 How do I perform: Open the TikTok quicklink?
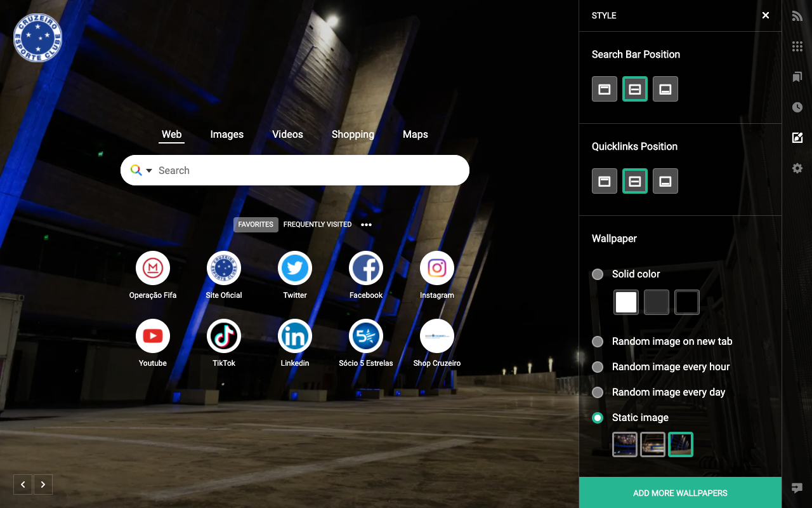pos(224,337)
